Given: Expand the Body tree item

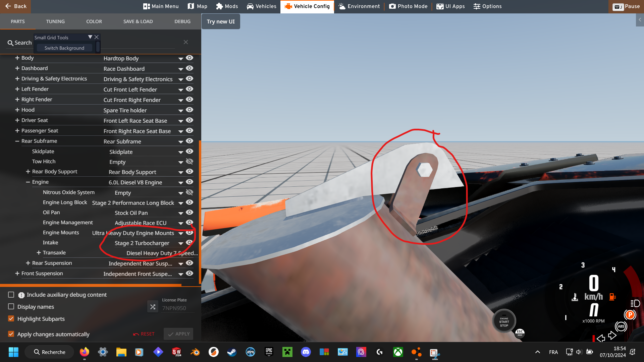Looking at the screenshot, I should (17, 58).
